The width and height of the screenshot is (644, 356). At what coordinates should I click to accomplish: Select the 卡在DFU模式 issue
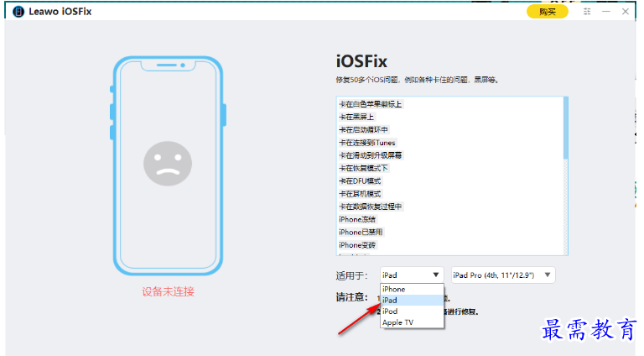coord(361,181)
